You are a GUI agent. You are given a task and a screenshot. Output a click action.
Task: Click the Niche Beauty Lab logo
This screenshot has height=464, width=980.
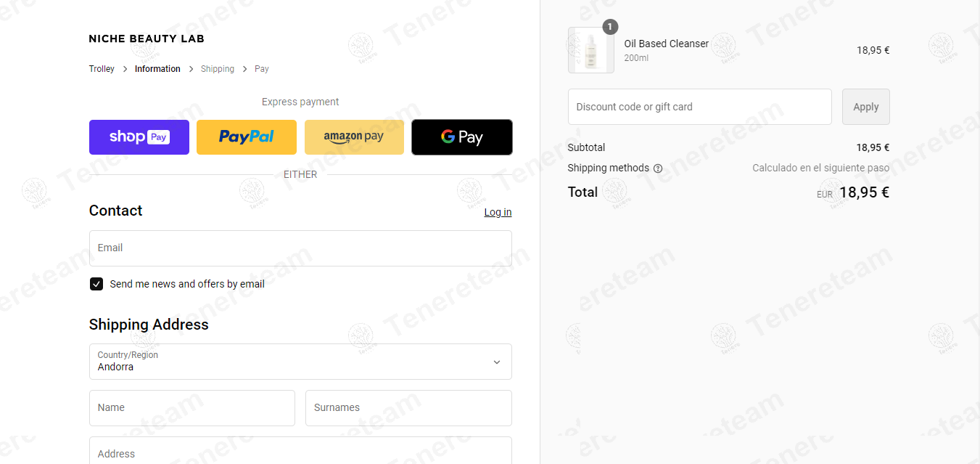(x=147, y=38)
